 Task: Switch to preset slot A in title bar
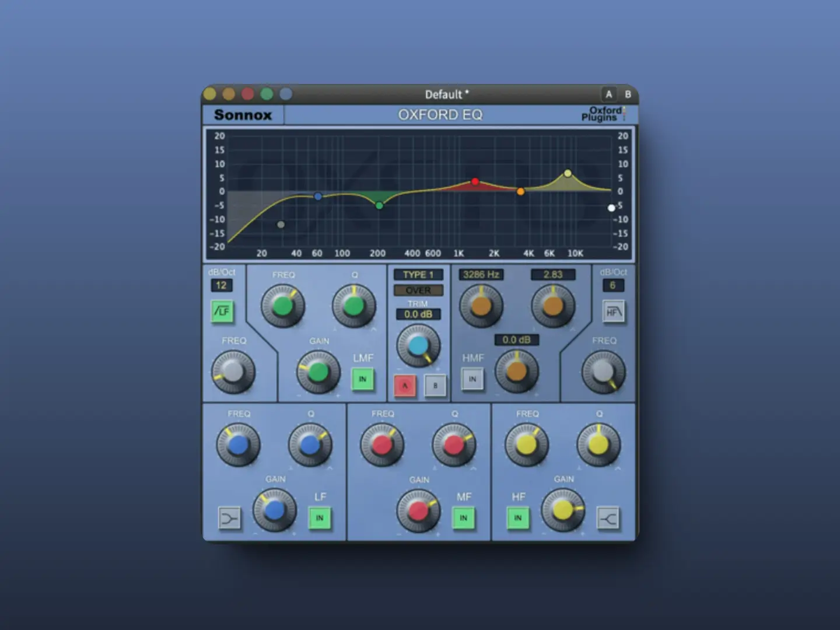[x=608, y=94]
